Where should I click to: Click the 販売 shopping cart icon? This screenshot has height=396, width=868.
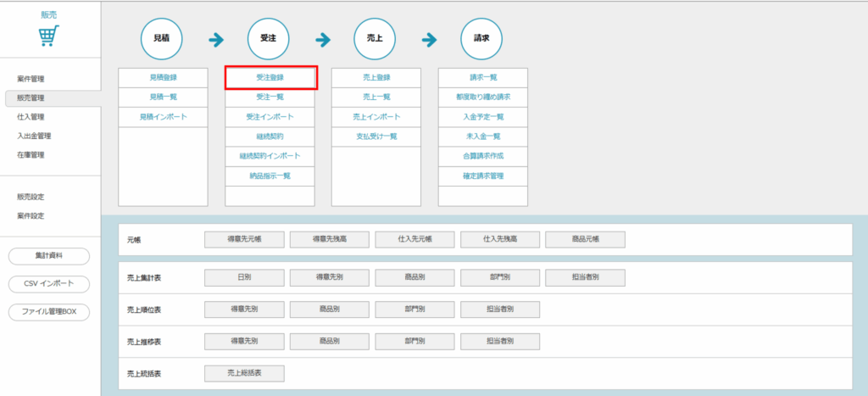(49, 36)
